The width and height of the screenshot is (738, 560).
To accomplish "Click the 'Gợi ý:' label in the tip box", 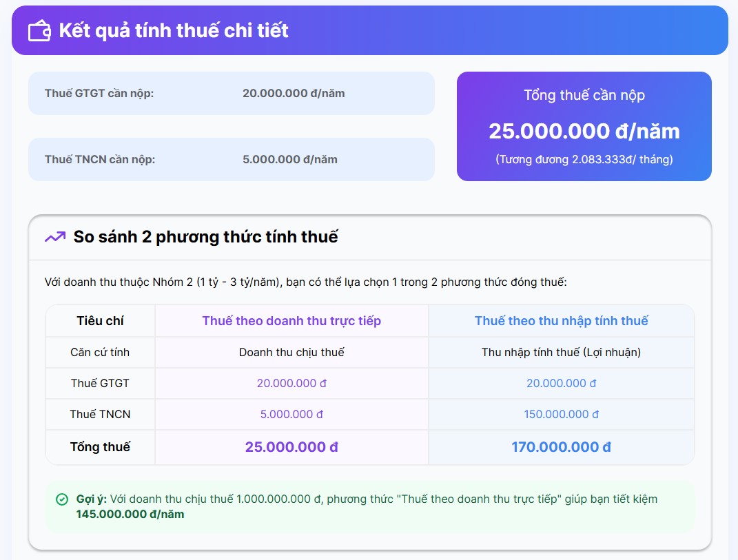I will click(92, 499).
